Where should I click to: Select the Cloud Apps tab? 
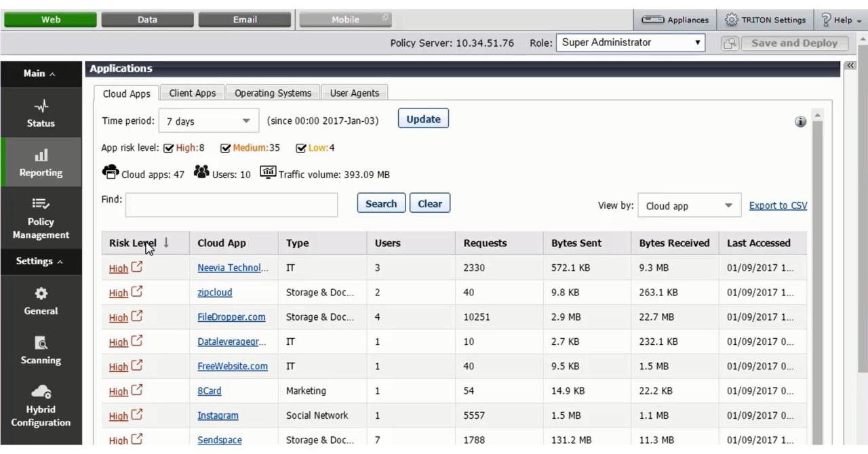[x=126, y=94]
